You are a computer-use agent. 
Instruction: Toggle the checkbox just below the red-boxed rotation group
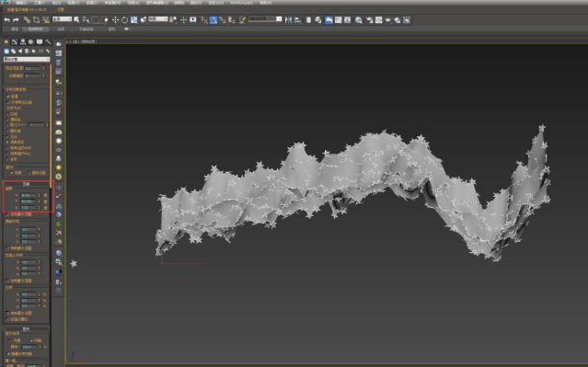point(7,214)
